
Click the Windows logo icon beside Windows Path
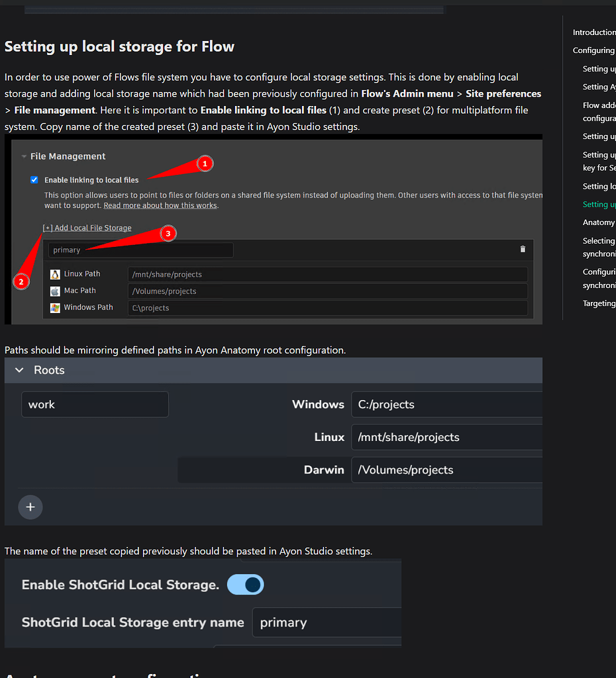point(56,307)
